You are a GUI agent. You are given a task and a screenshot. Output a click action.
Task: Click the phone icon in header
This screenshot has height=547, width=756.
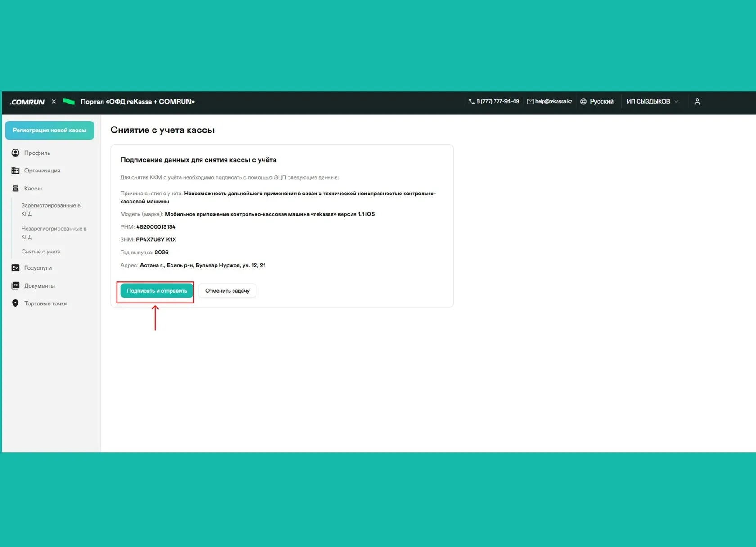(472, 102)
